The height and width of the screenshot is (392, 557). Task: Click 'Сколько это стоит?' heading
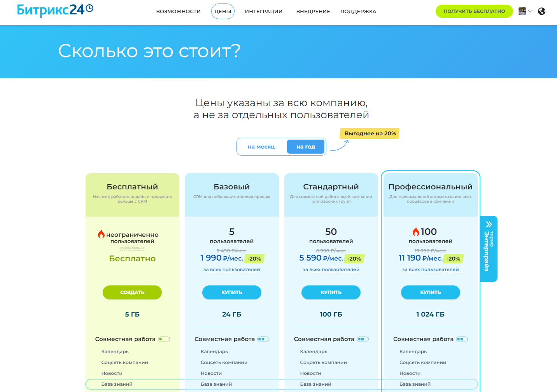[x=149, y=51]
